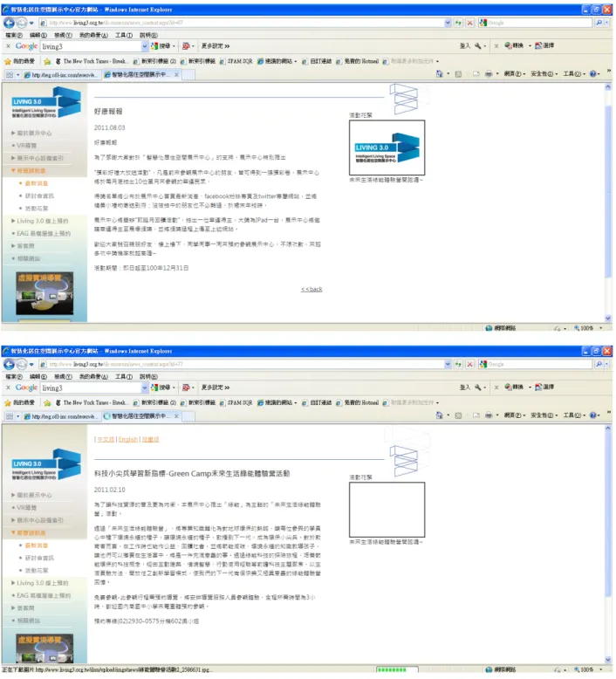The image size is (616, 679).
Task: Click the 中文版 language link on the Green Camp page
Action: point(106,439)
